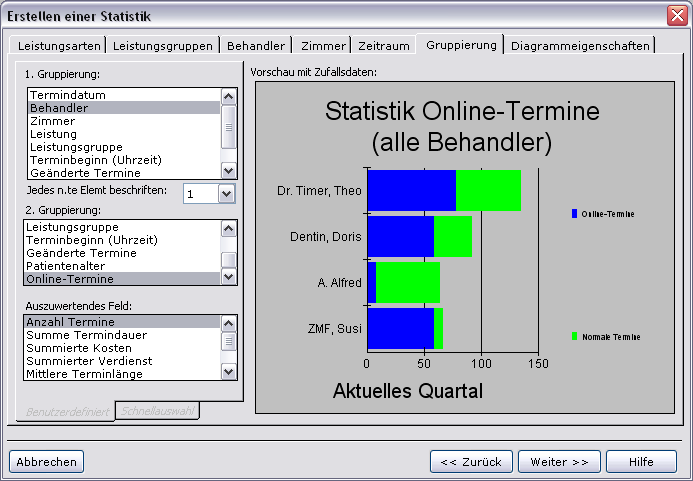Image resolution: width=693 pixels, height=481 pixels.
Task: Click down arrow of Auszuwertendes Feld list
Action: tap(228, 372)
